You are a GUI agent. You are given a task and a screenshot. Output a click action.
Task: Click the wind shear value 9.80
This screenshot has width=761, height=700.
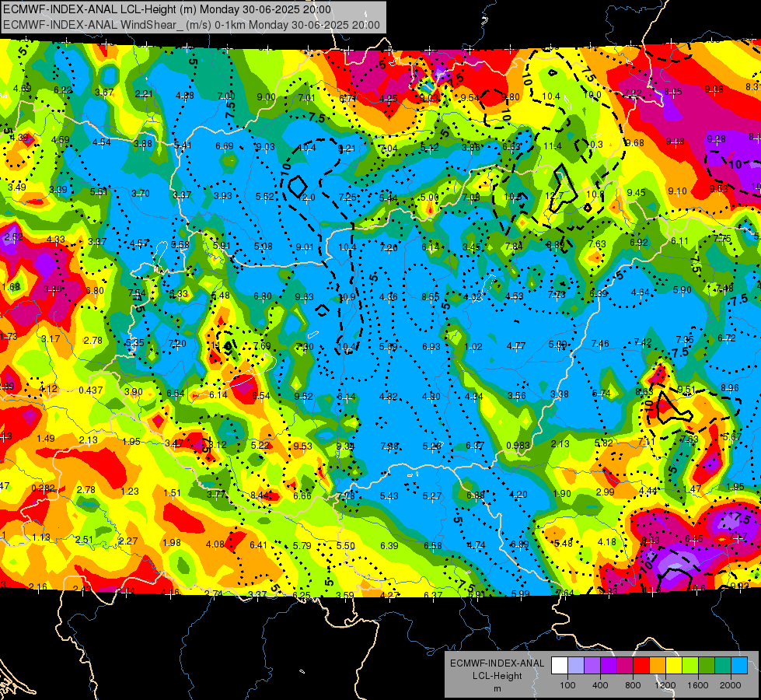[511, 97]
